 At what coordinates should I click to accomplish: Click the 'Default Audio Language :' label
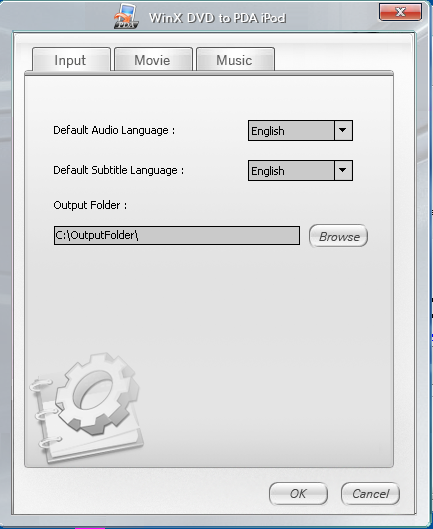[x=114, y=130]
